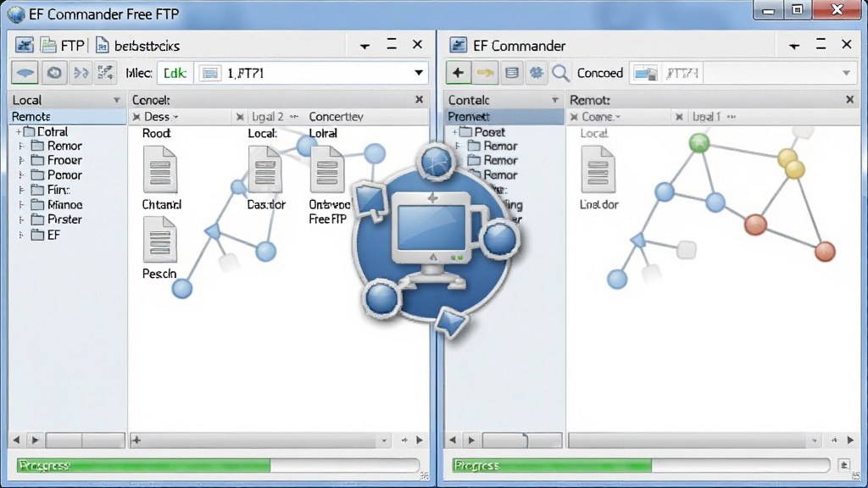
Task: Click the drive icon before "1,FT71"
Action: point(210,73)
